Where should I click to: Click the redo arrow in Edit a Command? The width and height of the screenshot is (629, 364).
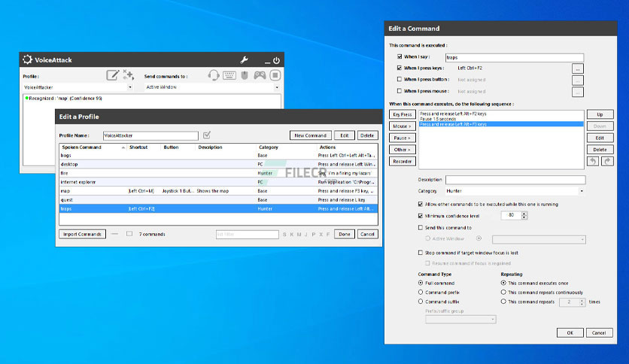[x=607, y=161]
